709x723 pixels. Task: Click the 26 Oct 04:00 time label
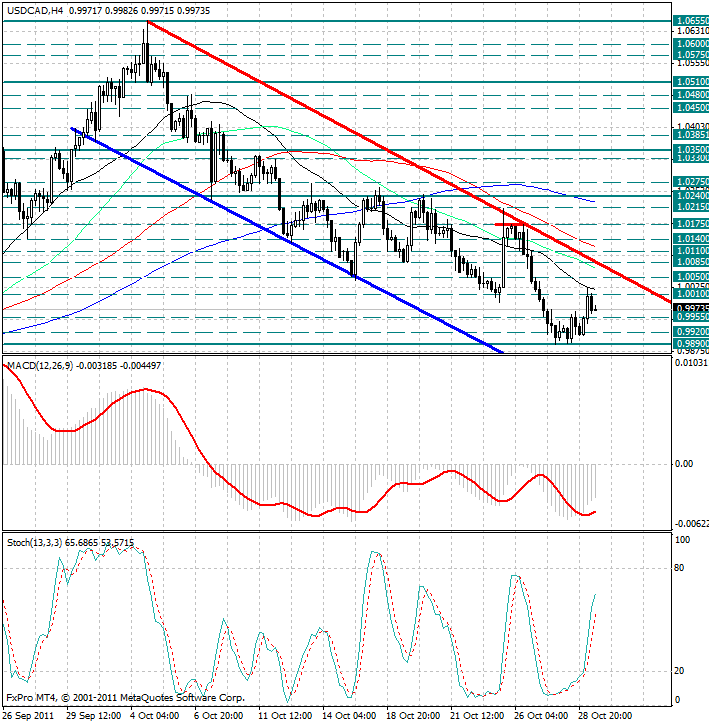(x=542, y=716)
